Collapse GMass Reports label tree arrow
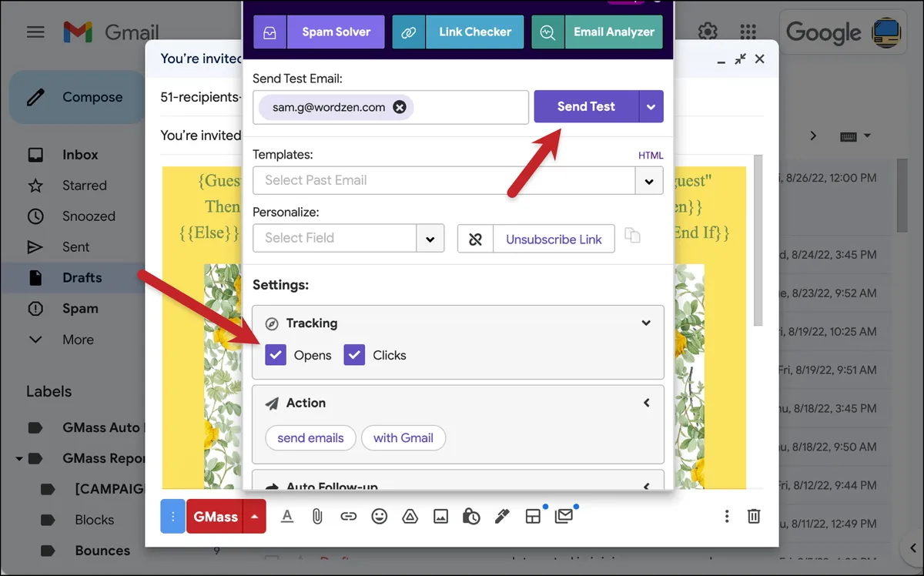 [x=18, y=459]
